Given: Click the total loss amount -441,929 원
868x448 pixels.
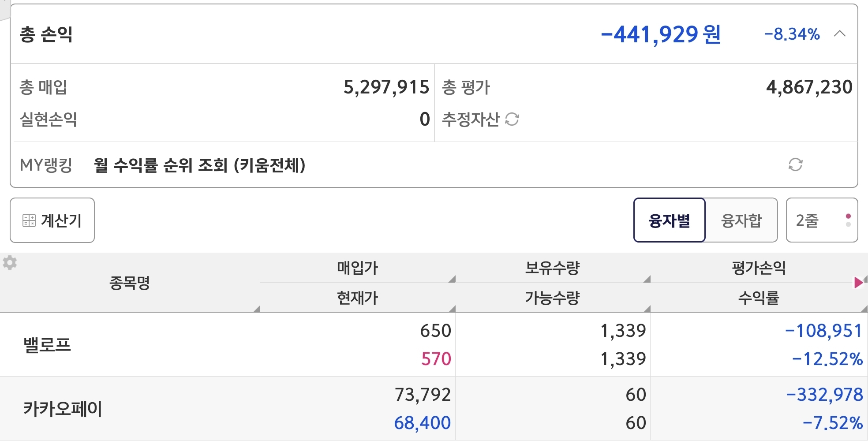Looking at the screenshot, I should (x=660, y=34).
